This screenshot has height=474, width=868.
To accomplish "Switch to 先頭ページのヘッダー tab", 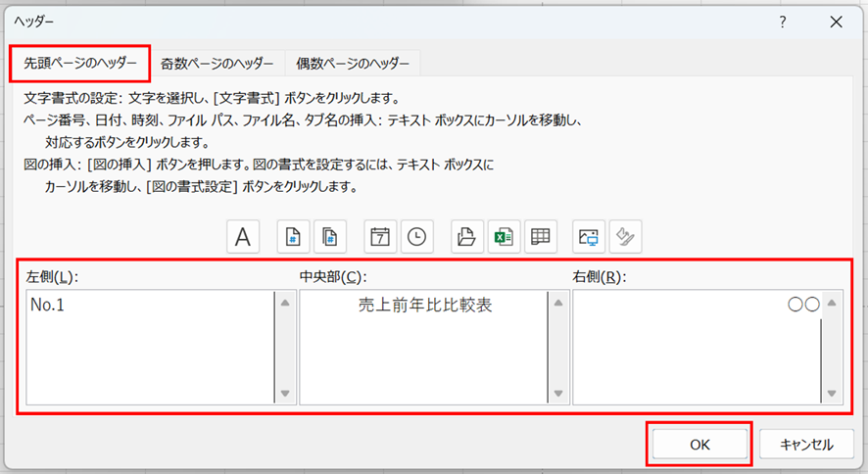I will [80, 64].
